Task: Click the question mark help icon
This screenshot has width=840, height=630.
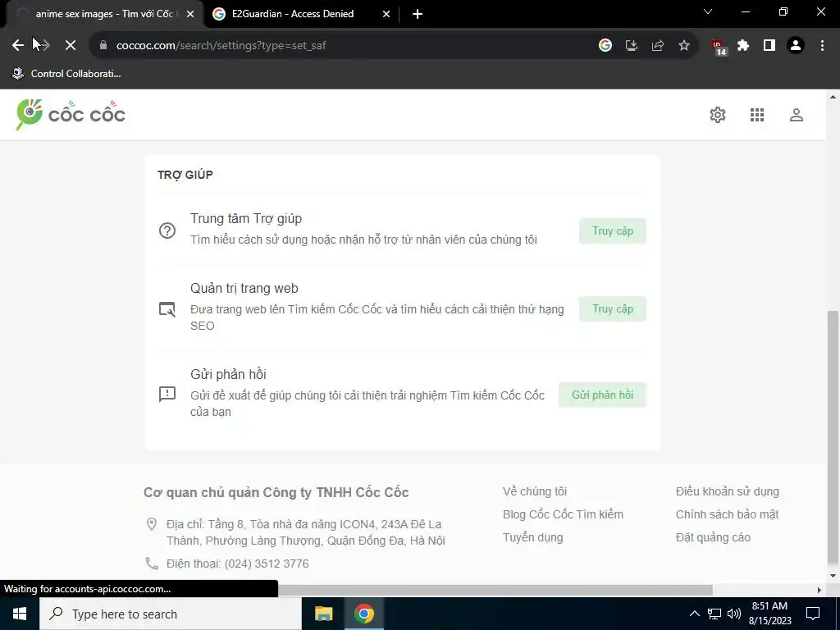Action: [167, 231]
